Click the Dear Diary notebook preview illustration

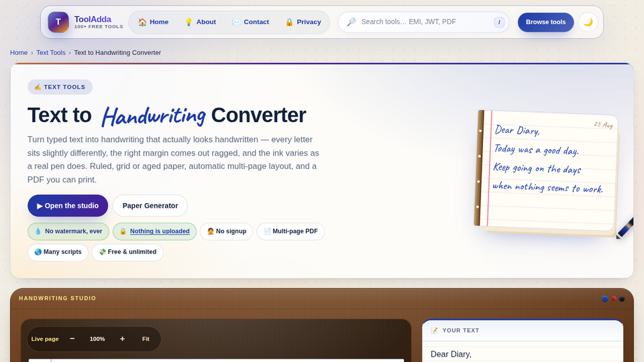(546, 172)
